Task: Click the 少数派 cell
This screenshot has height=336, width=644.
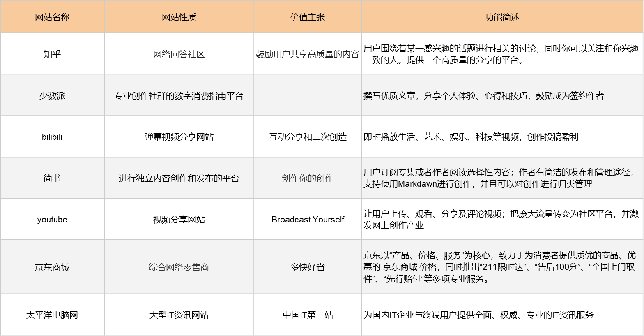Action: pos(52,95)
